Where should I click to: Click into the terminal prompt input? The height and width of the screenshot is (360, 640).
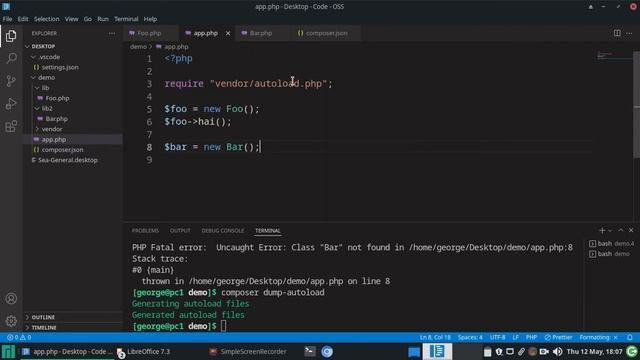point(223,326)
